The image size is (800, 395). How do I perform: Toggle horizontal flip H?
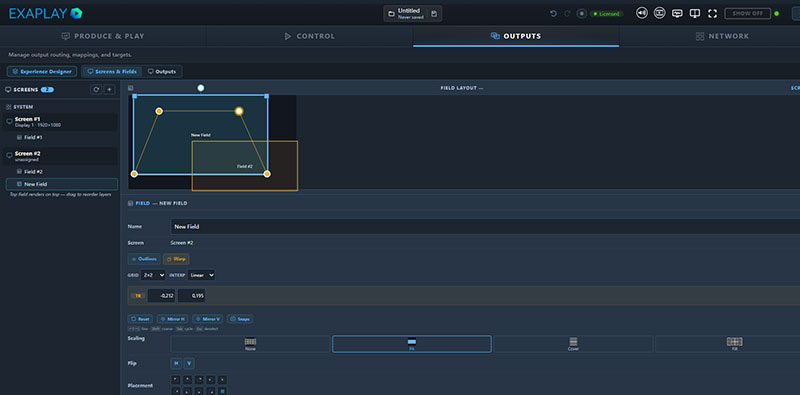[x=176, y=363]
